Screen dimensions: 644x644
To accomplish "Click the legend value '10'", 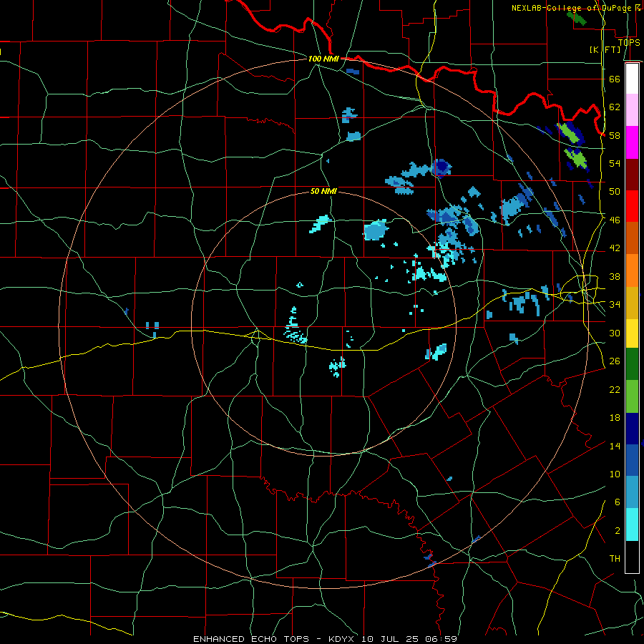I will pos(615,474).
